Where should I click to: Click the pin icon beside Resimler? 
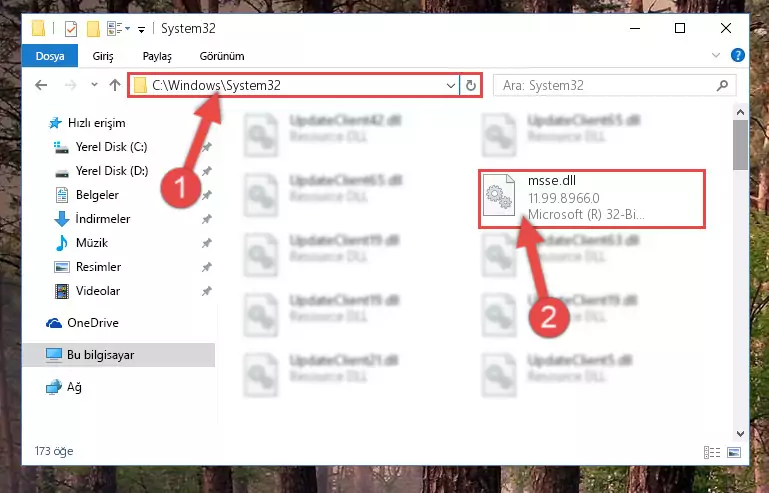point(207,267)
